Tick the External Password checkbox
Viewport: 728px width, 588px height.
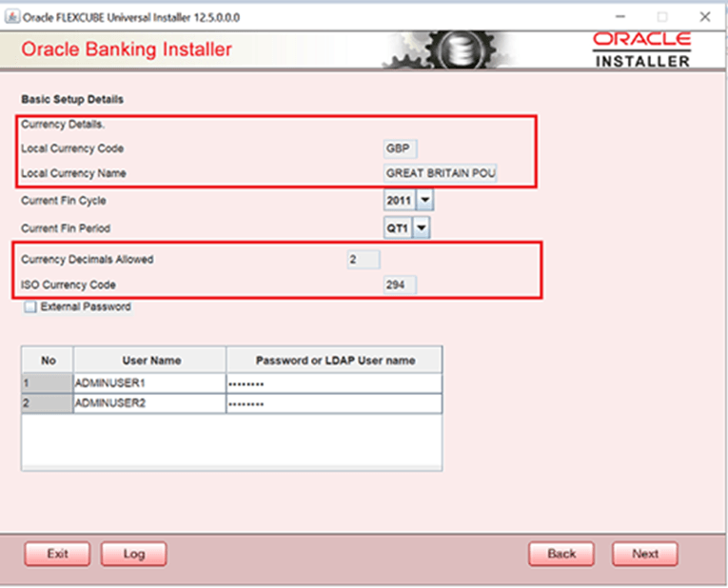coord(30,307)
